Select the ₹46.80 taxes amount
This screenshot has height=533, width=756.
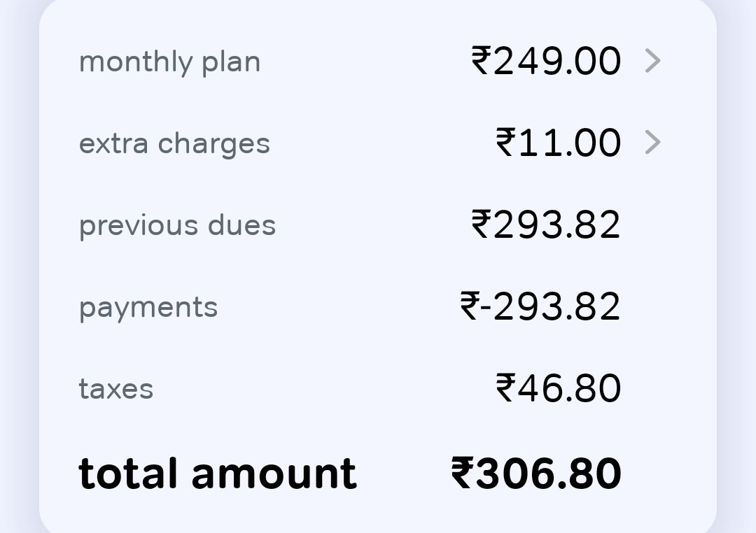(x=558, y=388)
